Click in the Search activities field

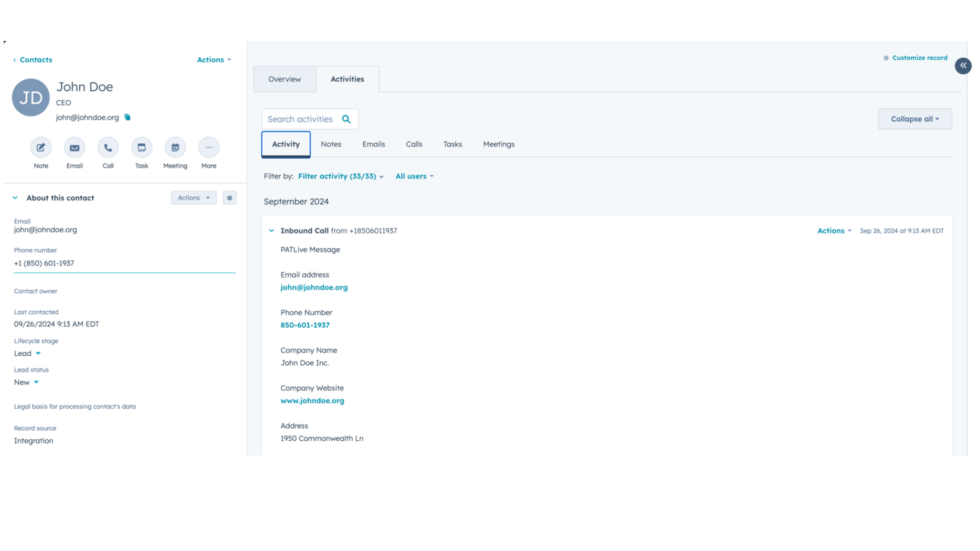300,119
